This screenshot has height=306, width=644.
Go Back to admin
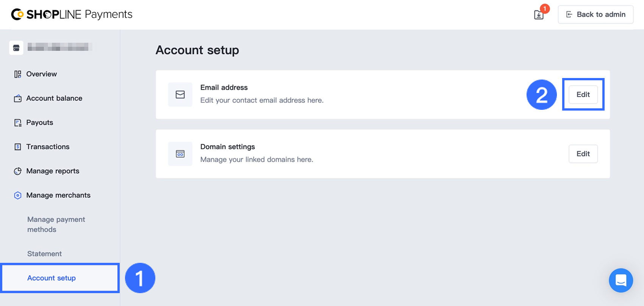tap(596, 14)
